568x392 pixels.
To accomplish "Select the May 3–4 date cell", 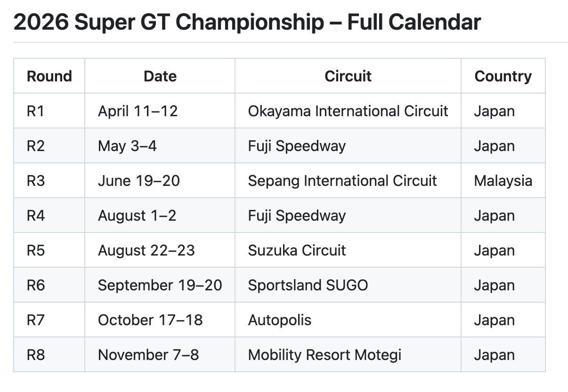I will 127,146.
